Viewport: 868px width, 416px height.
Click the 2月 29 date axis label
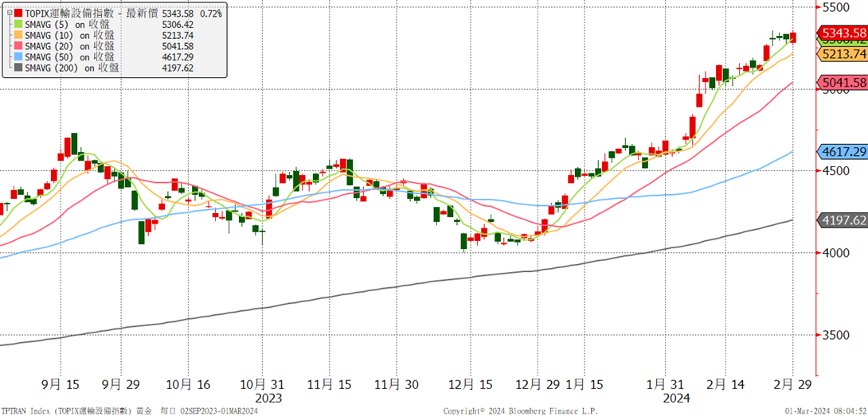point(792,386)
